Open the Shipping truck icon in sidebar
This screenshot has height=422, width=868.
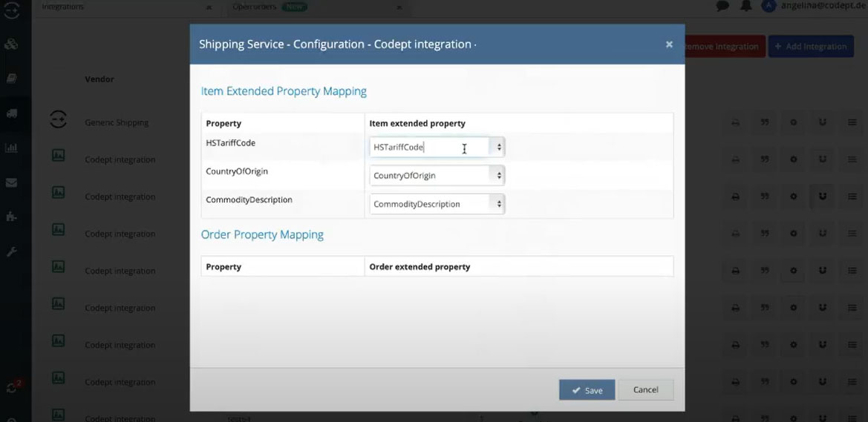click(11, 113)
